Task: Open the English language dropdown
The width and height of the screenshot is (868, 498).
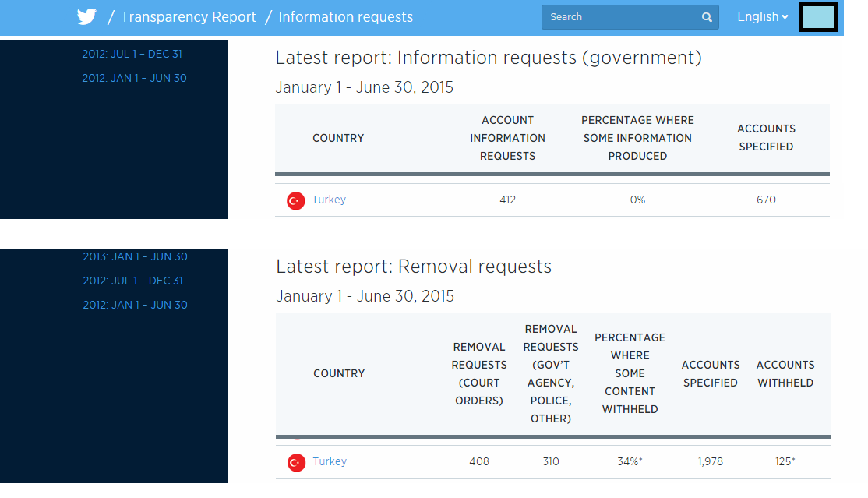Action: 762,16
